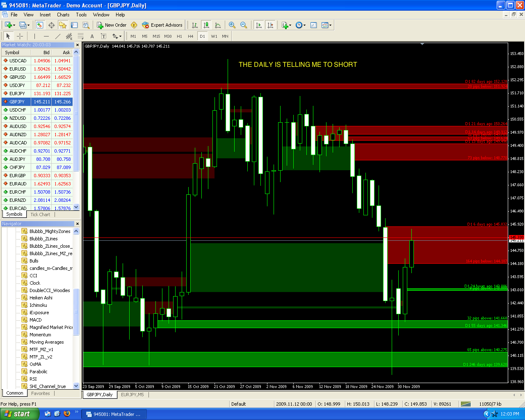
Task: Switch chart to Candlesticks mode
Action: (x=206, y=25)
